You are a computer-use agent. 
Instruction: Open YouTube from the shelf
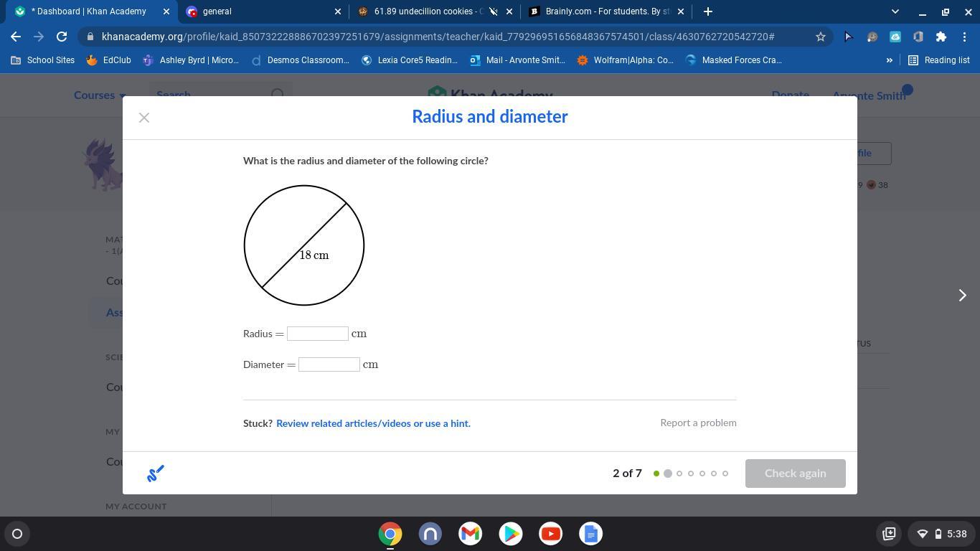coord(551,534)
